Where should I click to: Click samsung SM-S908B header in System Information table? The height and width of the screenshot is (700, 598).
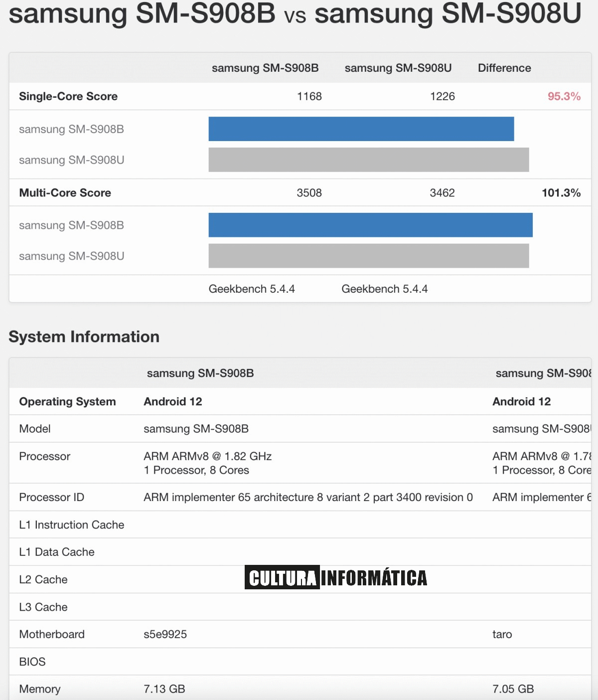(x=200, y=373)
